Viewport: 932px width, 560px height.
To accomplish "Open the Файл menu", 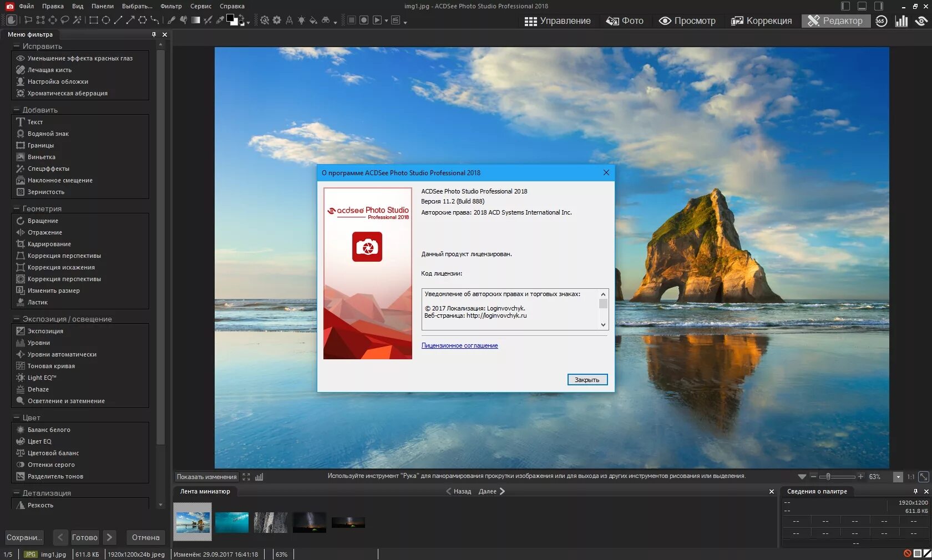I will (x=26, y=6).
